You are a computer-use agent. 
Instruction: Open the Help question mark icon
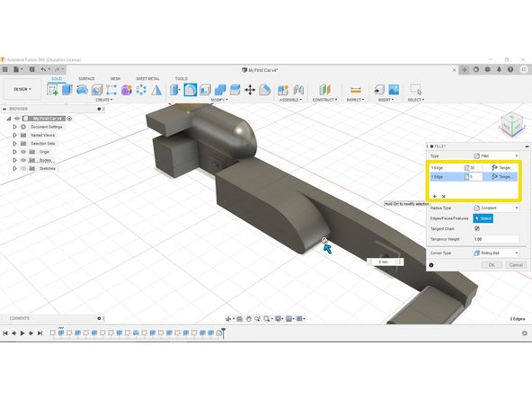tap(510, 69)
